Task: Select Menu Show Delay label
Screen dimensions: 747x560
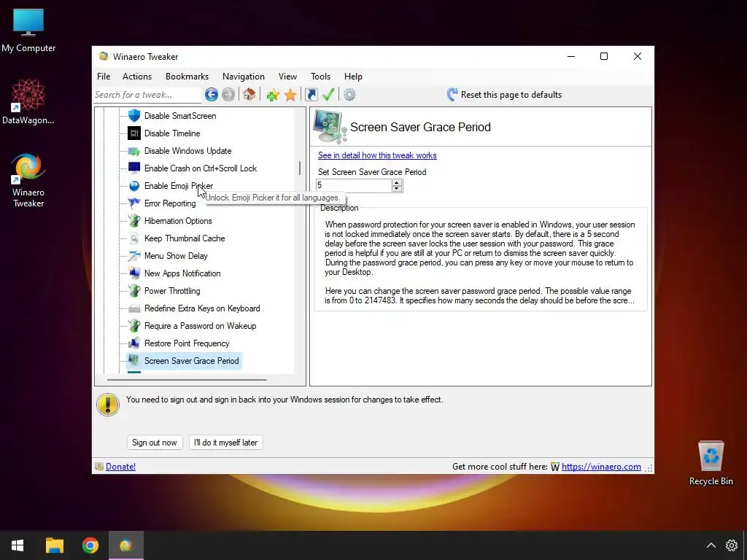Action: tap(176, 256)
